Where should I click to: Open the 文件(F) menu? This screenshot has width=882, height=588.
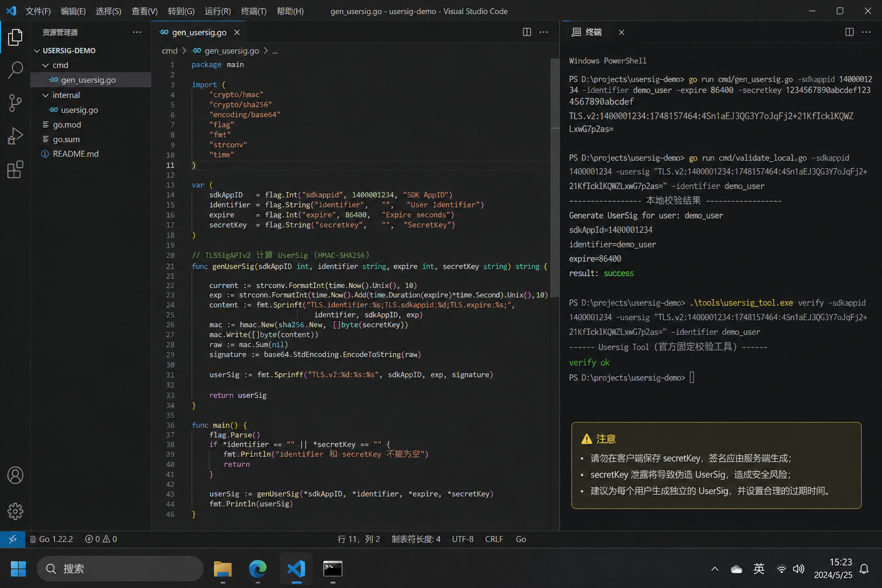(x=38, y=11)
